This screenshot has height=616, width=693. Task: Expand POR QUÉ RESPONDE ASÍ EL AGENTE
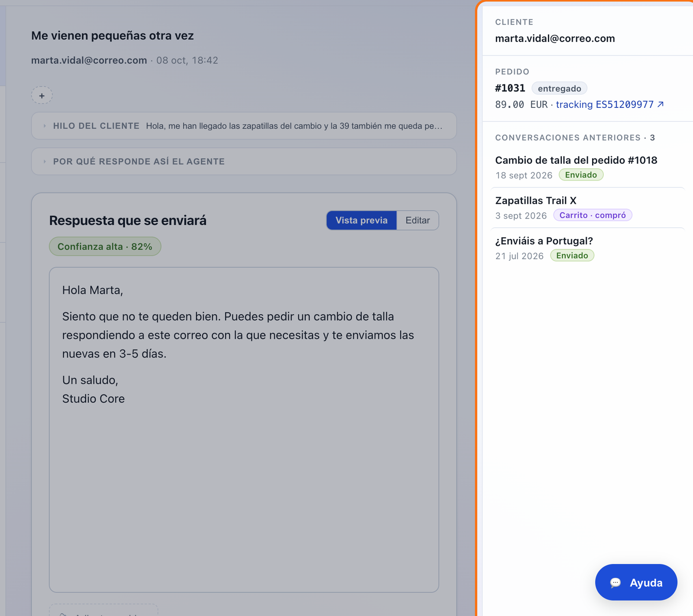244,161
